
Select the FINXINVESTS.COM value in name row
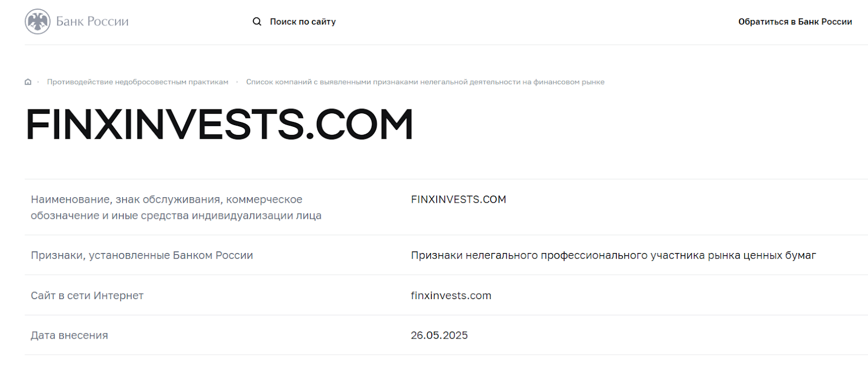click(x=458, y=199)
